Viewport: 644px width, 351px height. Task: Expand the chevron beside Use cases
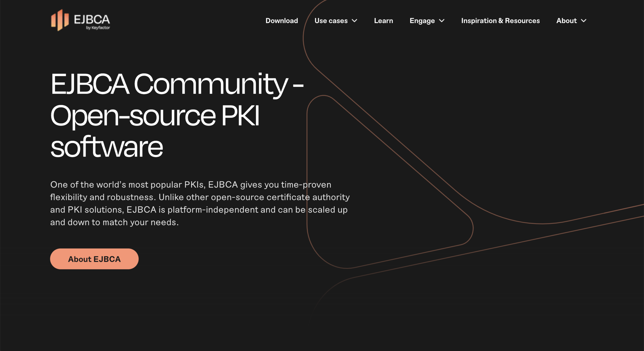(354, 21)
